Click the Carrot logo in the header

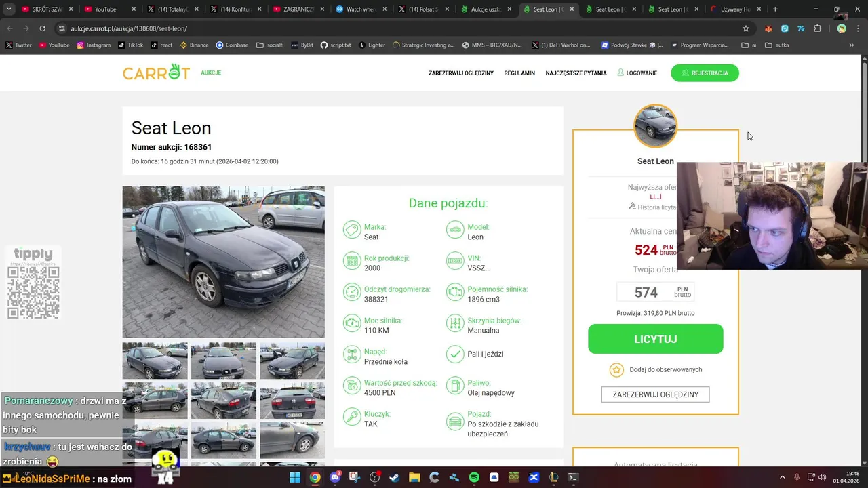pos(156,73)
